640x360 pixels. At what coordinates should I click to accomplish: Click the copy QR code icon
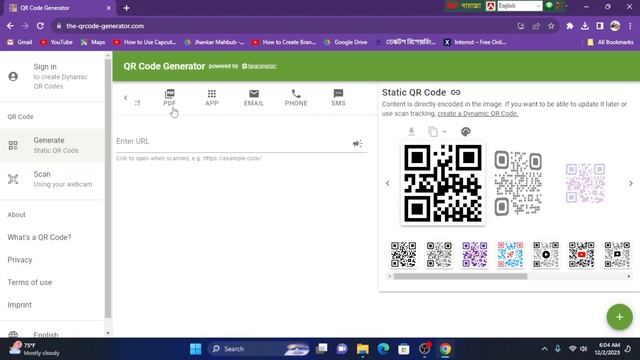(433, 131)
